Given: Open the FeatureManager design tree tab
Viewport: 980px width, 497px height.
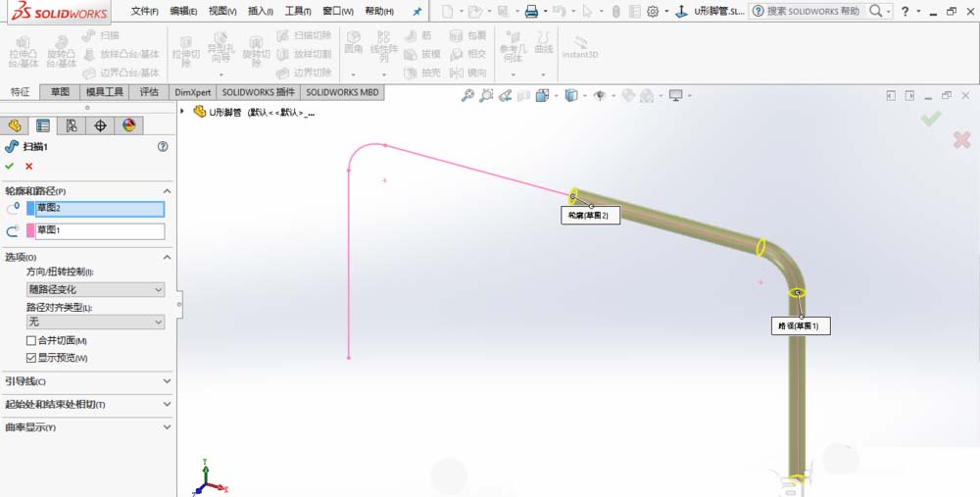Looking at the screenshot, I should (14, 125).
